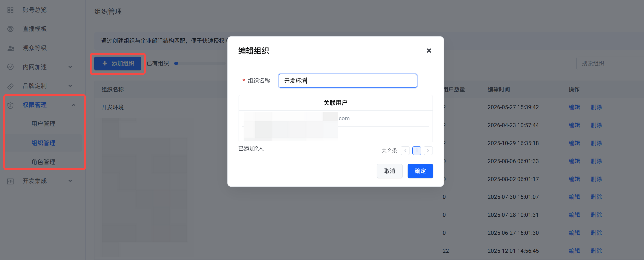Delete the organization dated 2025-06-27 16:01:30
644x260 pixels.
596,233
